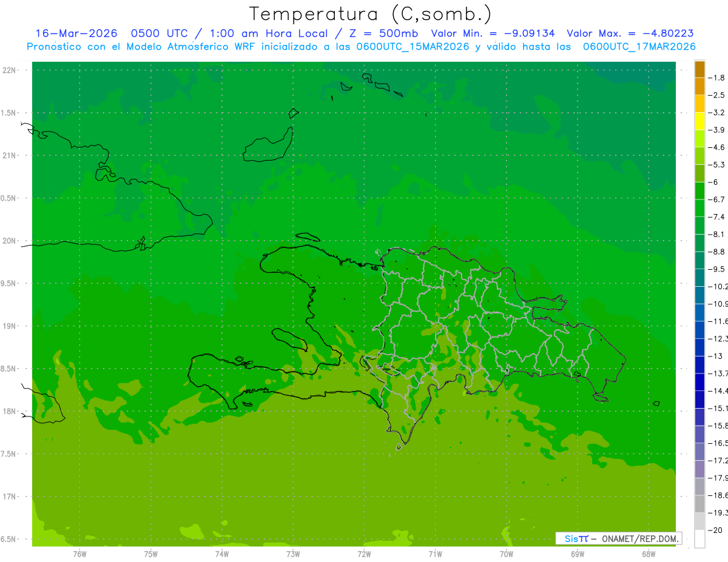Select the "Valor Max. = -4.80223" readout

[630, 33]
